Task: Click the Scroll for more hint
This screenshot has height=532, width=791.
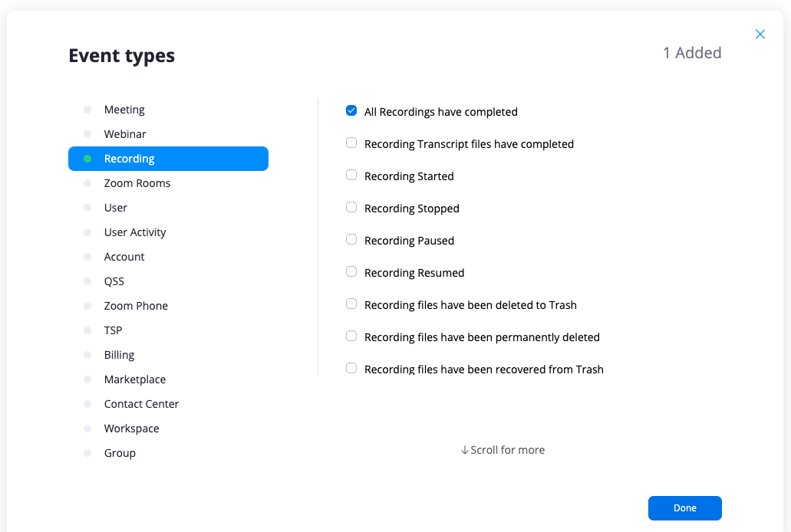Action: pyautogui.click(x=503, y=450)
